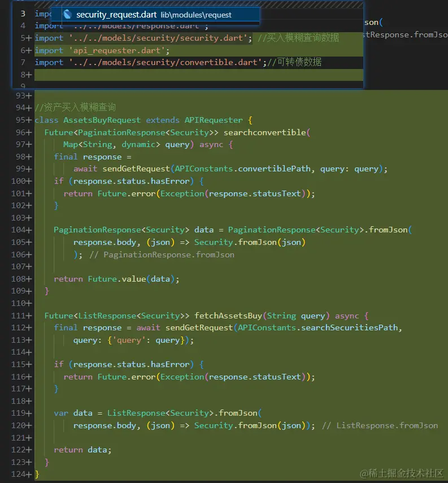This screenshot has width=448, height=483.
Task: Click the convertible.dart import path string
Action: point(165,62)
